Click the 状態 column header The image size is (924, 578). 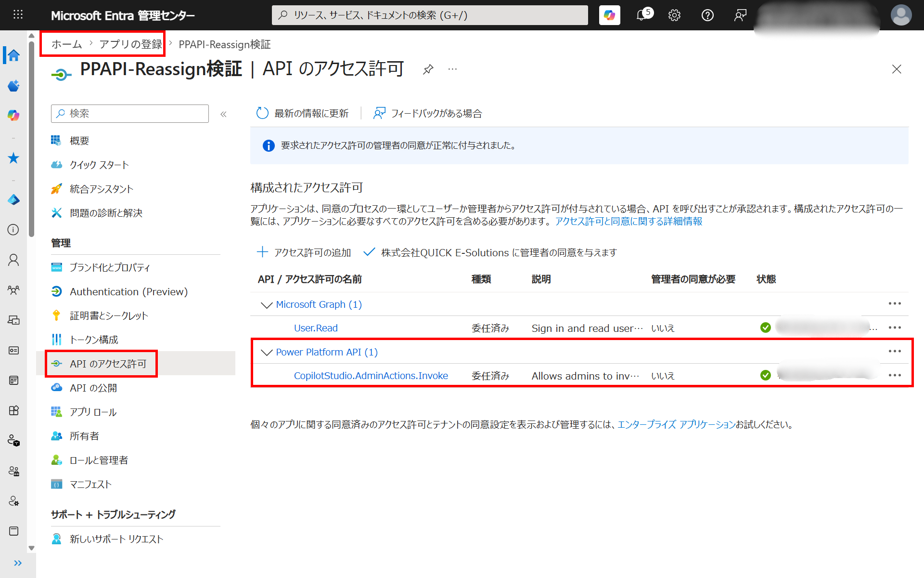point(766,279)
